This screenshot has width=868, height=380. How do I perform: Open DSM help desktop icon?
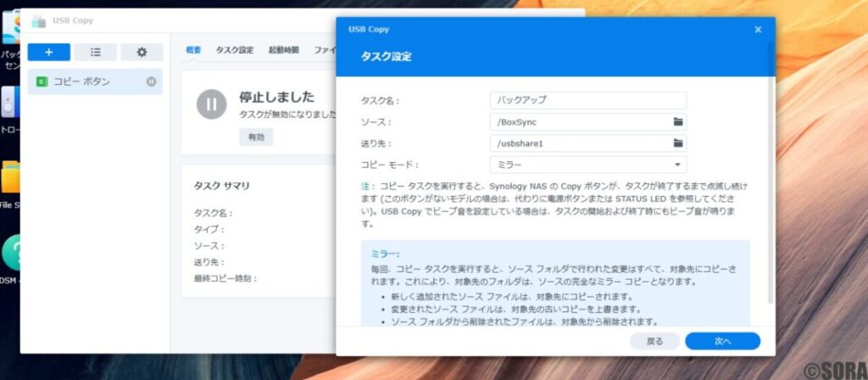click(10, 253)
